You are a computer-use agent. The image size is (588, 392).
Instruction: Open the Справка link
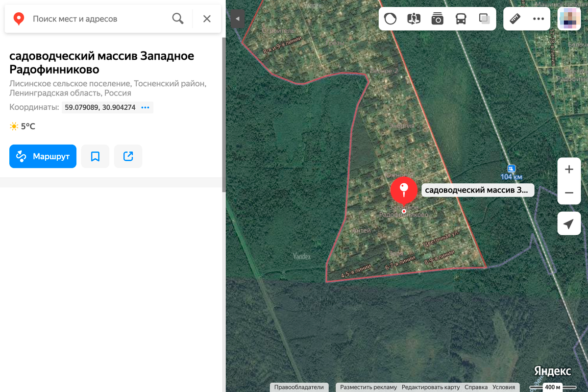click(476, 387)
